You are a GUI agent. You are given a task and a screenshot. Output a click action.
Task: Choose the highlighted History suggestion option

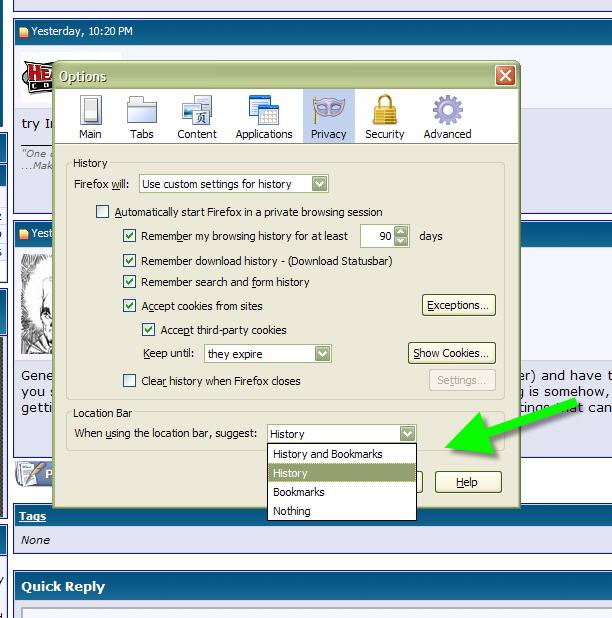point(342,473)
